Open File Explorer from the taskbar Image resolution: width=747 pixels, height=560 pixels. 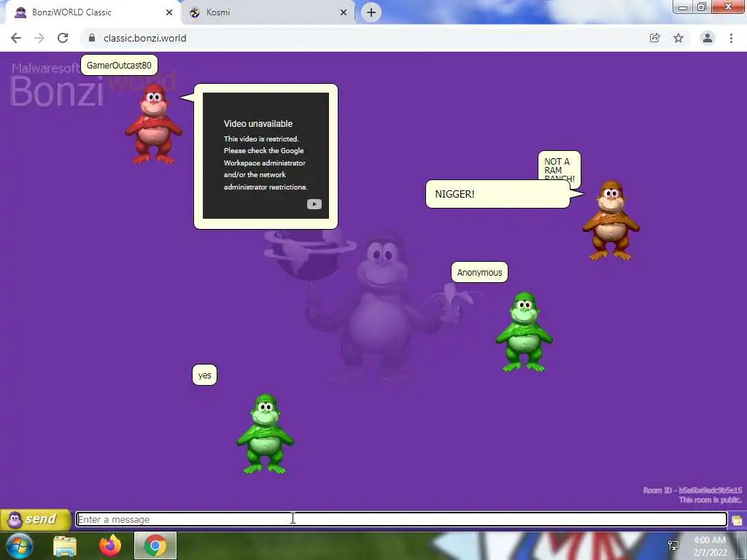(65, 545)
